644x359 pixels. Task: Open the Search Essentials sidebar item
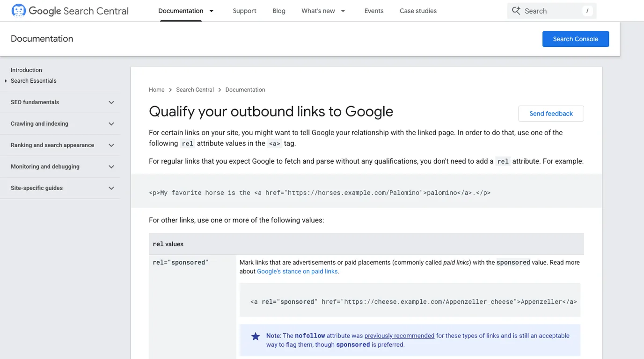34,81
